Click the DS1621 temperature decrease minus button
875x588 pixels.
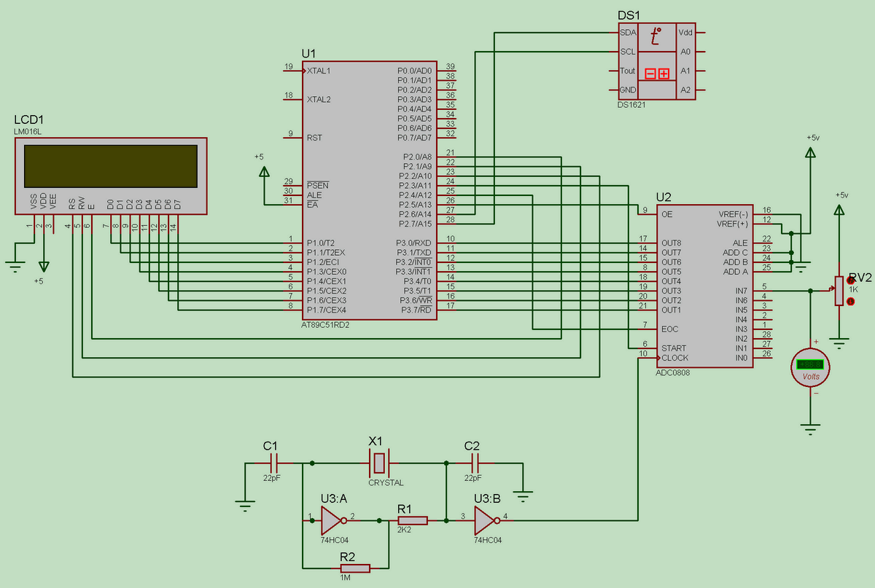point(650,74)
